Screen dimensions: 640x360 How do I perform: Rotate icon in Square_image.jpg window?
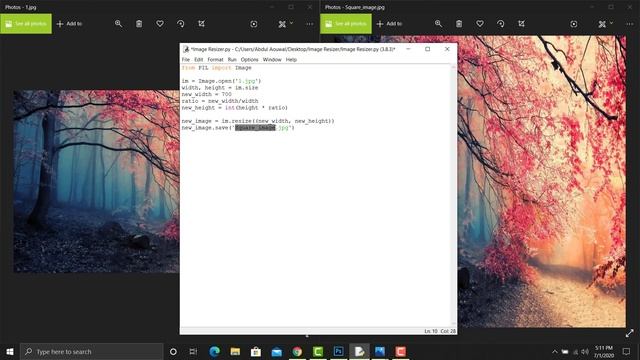(501, 24)
